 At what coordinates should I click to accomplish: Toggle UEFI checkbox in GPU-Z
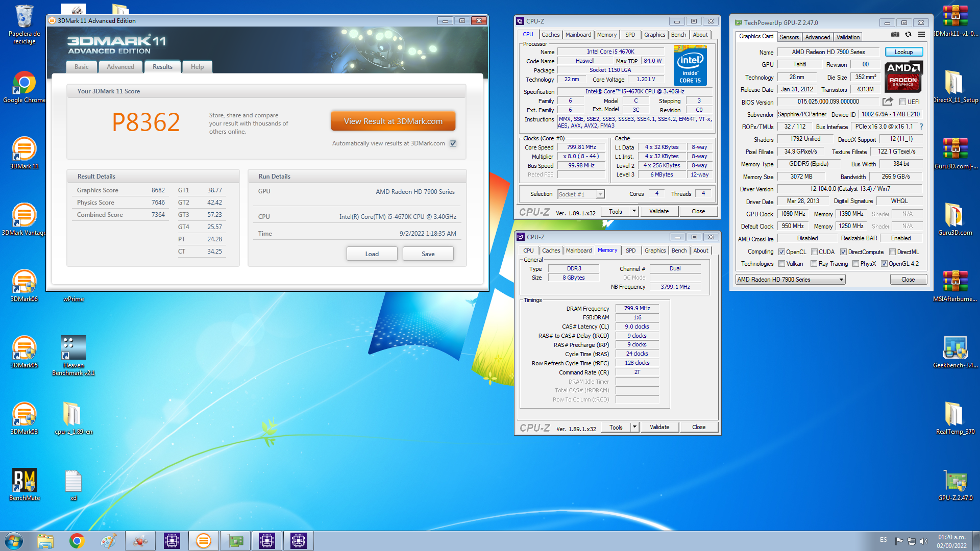(902, 102)
